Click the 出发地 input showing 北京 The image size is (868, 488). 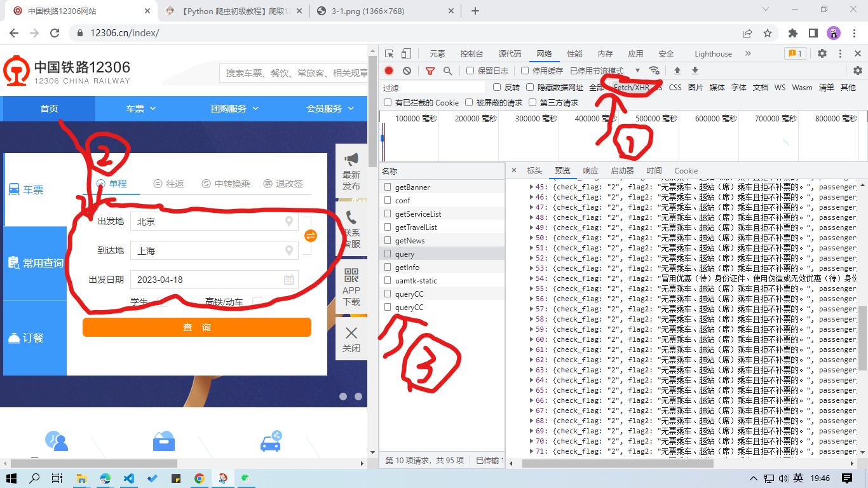coord(214,221)
